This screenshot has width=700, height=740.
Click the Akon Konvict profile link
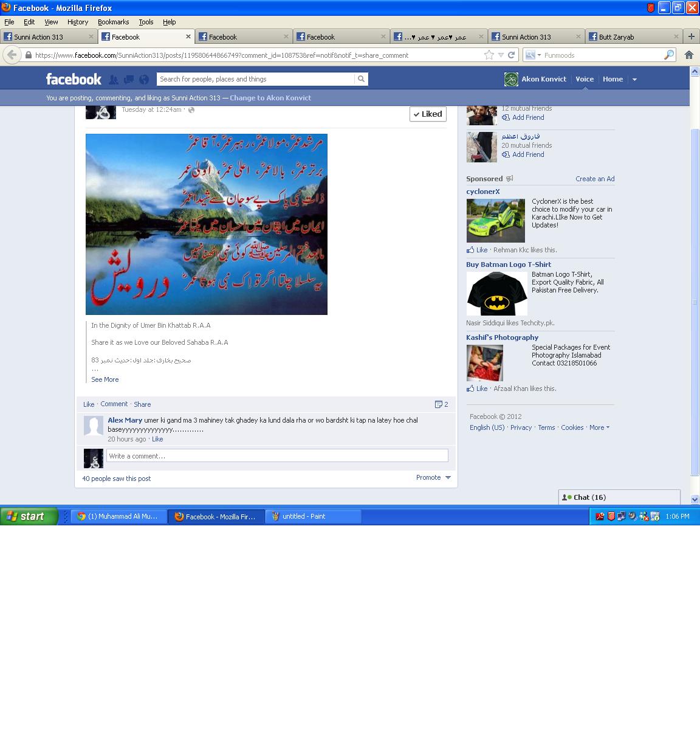(x=544, y=79)
